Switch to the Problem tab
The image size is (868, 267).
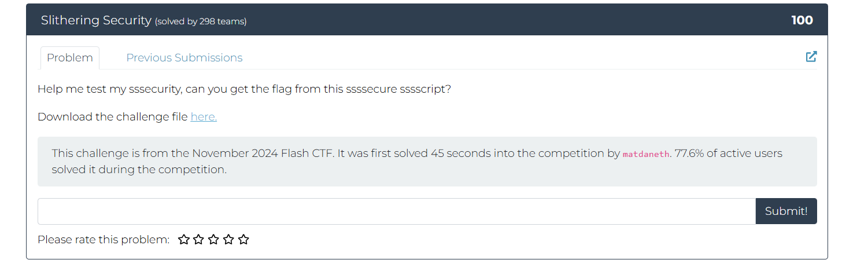coord(70,58)
